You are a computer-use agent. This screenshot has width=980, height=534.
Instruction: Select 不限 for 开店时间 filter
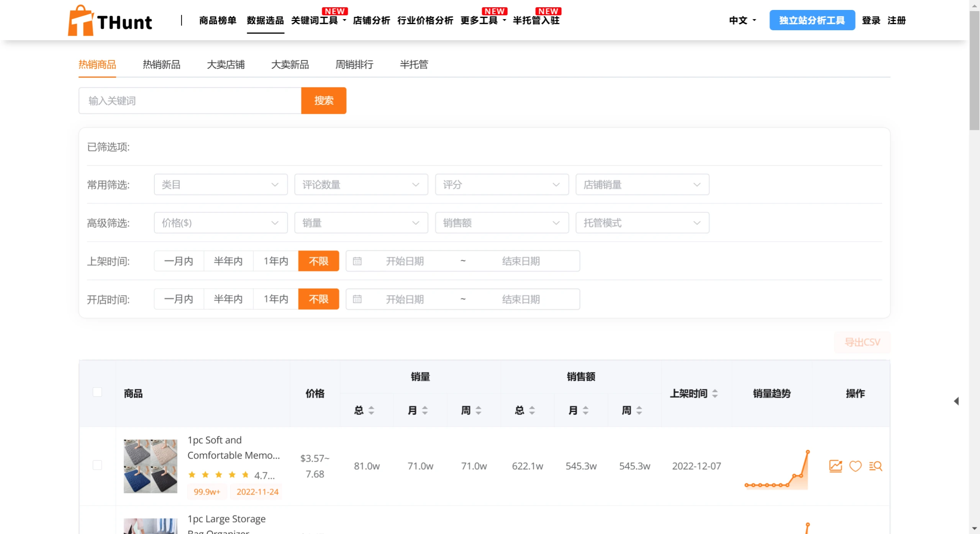click(318, 299)
